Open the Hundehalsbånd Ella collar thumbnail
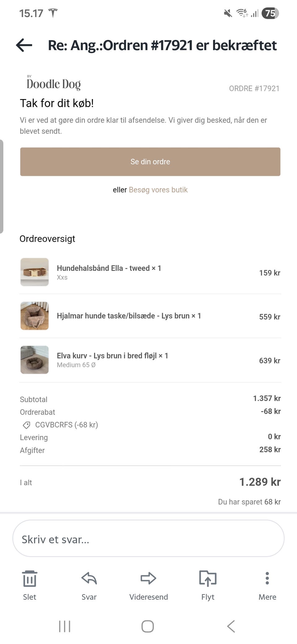This screenshot has width=297, height=644. (35, 272)
